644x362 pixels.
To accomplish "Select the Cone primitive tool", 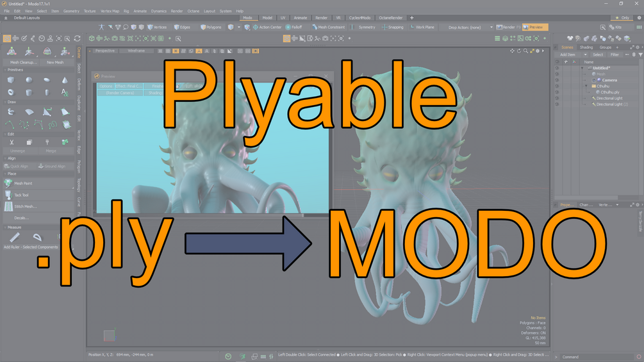I will [65, 80].
